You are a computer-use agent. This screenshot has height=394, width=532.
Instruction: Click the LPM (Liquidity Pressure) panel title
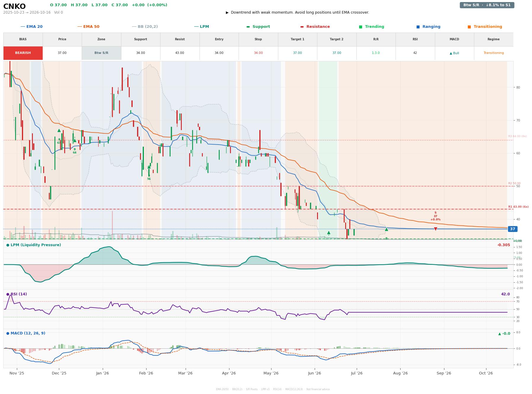(x=33, y=245)
